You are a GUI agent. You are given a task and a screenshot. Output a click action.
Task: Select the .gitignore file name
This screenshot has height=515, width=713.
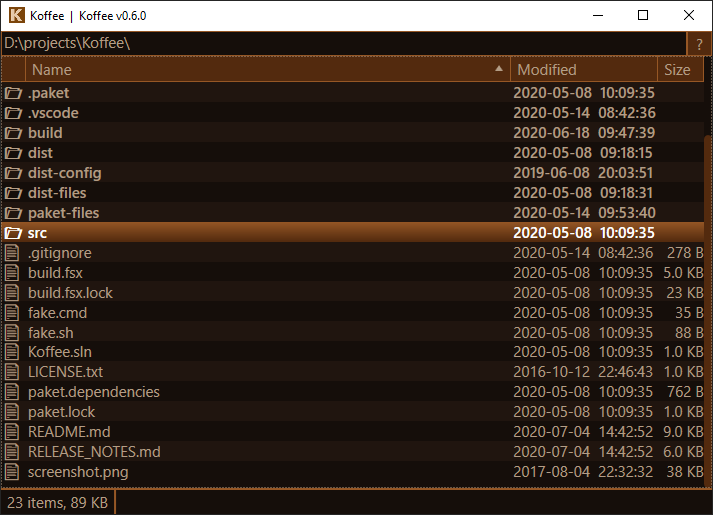tap(60, 253)
